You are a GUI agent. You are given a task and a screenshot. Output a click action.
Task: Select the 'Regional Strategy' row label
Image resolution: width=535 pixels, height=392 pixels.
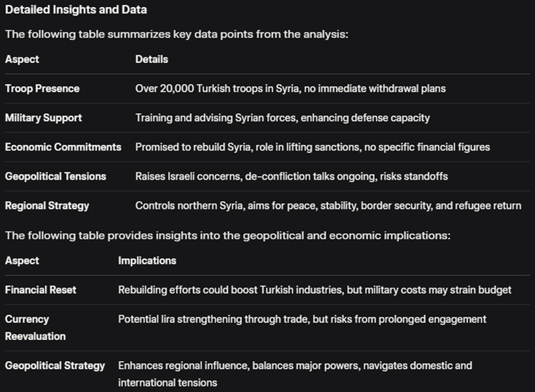[47, 206]
